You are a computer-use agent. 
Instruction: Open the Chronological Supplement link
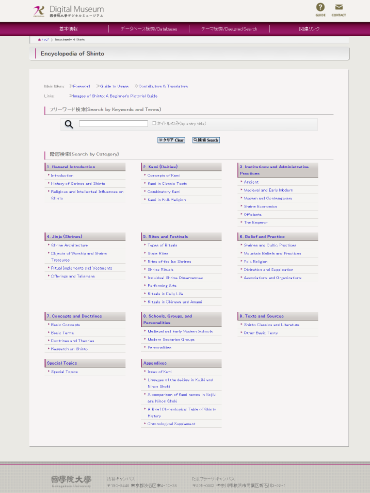pos(171,424)
